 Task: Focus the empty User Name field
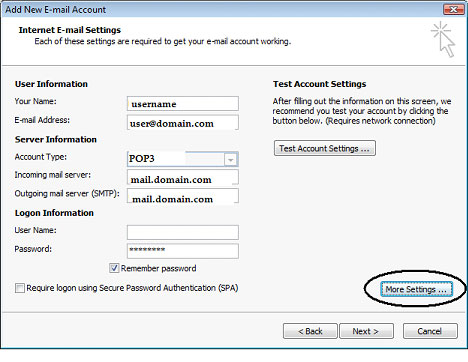[x=183, y=232]
